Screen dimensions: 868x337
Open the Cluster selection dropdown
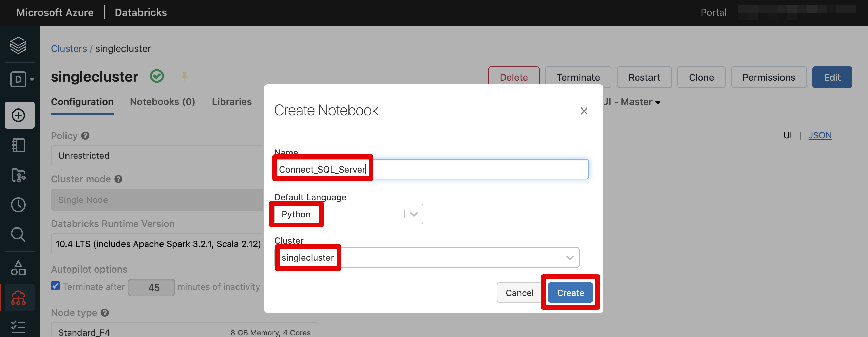click(x=569, y=257)
